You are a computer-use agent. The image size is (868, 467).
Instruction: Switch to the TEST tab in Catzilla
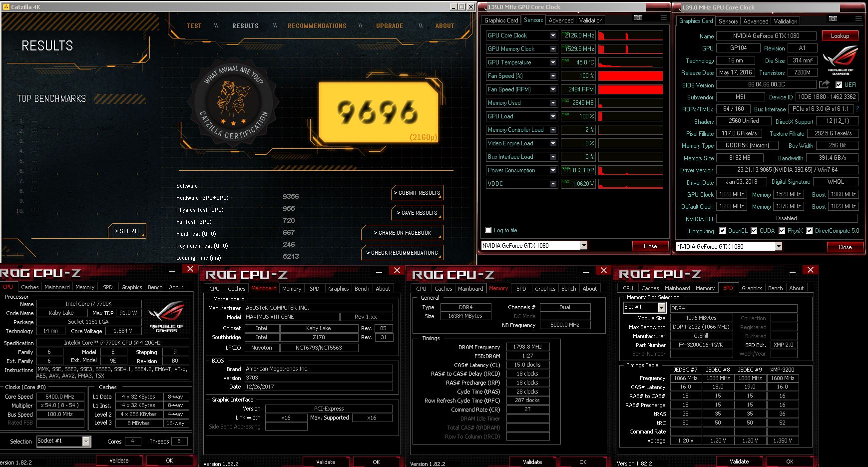tap(194, 25)
